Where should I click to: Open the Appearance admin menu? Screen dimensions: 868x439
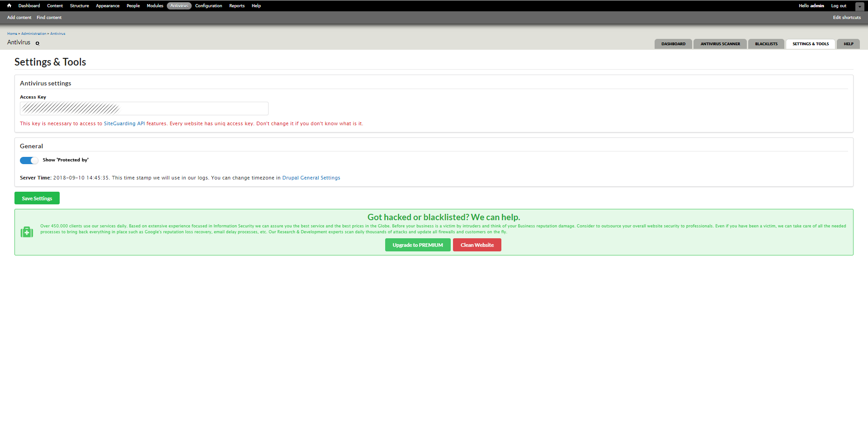(108, 6)
